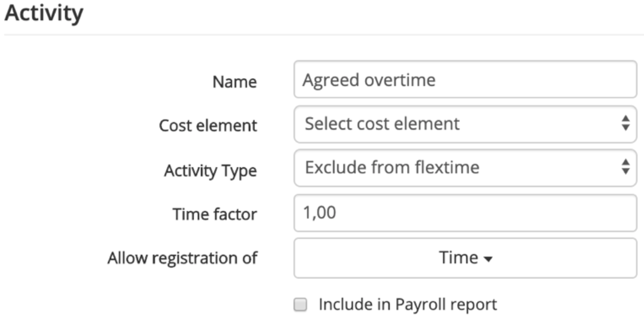This screenshot has height=319, width=644.
Task: Click the 'Exclude from flextime' selected value
Action: pyautogui.click(x=392, y=167)
